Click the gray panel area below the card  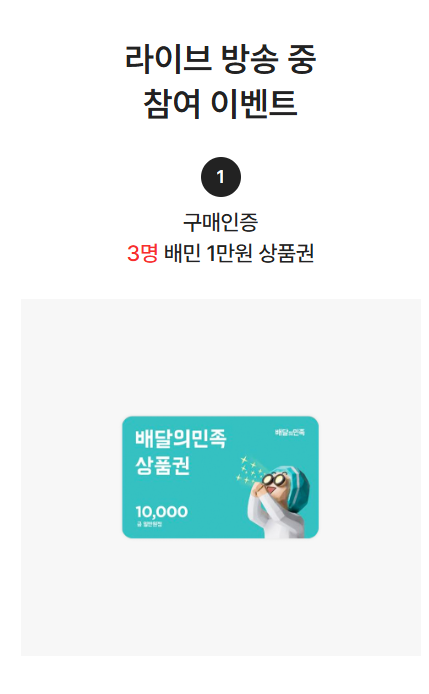pyautogui.click(x=220, y=597)
